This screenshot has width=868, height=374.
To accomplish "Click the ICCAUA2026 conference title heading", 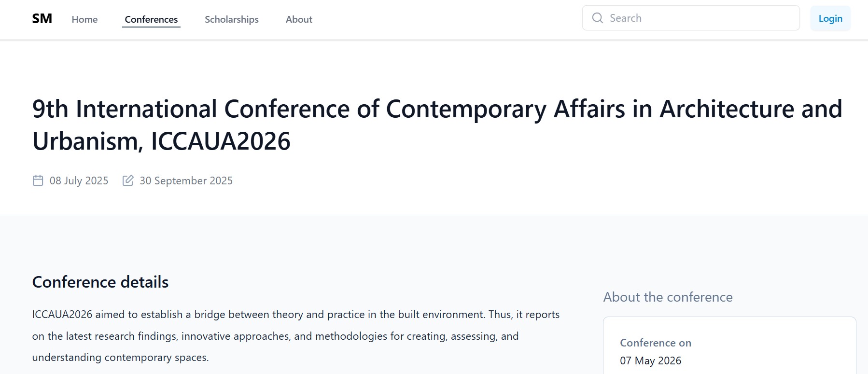I will tap(437, 125).
